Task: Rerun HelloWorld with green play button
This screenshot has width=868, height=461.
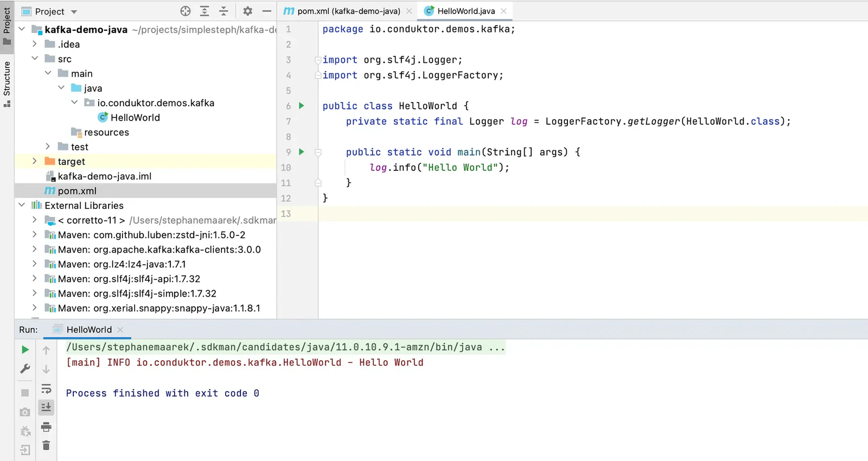Action: coord(25,350)
